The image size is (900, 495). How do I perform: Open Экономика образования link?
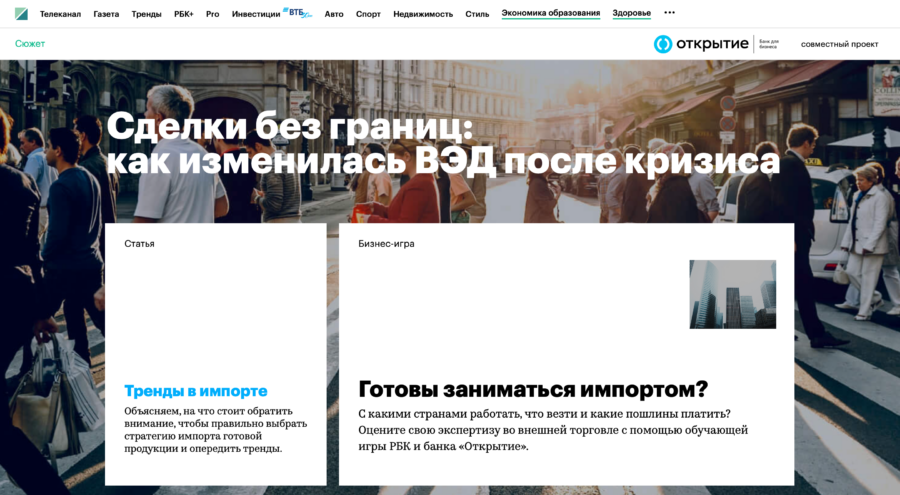(551, 14)
